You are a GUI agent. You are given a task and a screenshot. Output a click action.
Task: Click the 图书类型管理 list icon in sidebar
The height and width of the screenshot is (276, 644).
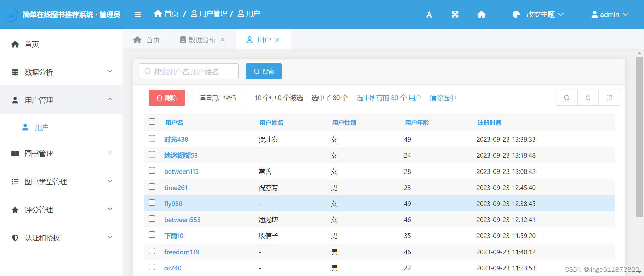pyautogui.click(x=15, y=182)
